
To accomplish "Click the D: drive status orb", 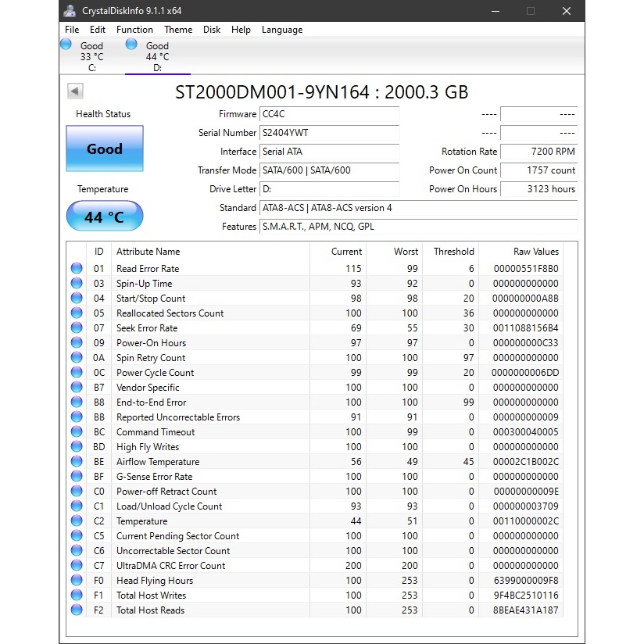I will click(131, 45).
